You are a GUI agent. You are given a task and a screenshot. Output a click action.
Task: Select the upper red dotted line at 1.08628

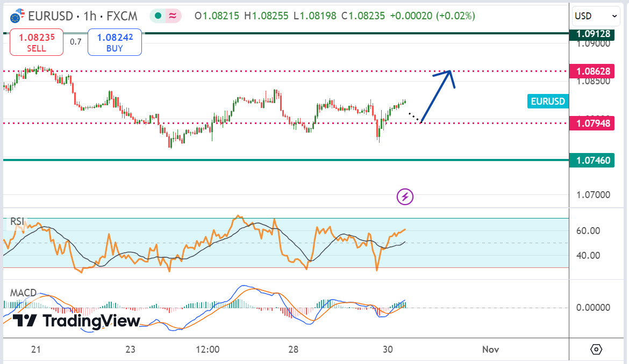coord(269,71)
